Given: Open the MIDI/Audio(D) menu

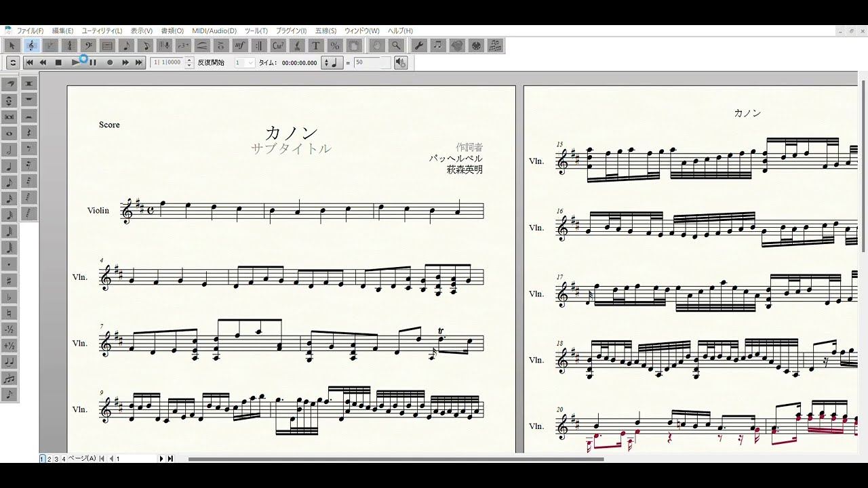Looking at the screenshot, I should point(214,30).
